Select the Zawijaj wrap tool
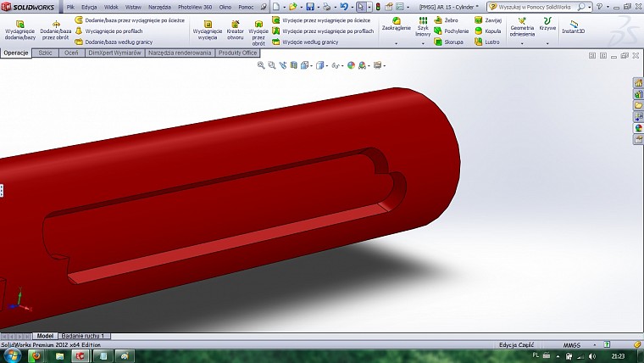The image size is (644, 363). [488, 20]
